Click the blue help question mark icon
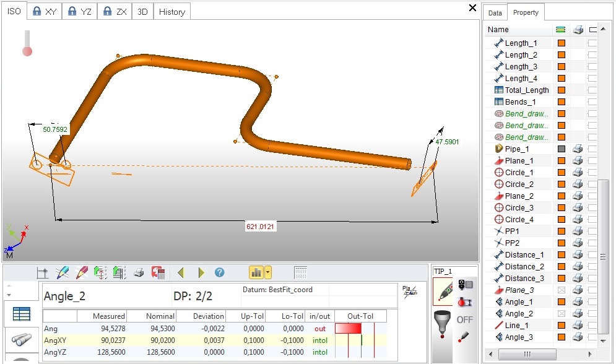Viewport: 616px width, 364px height. coord(219,272)
